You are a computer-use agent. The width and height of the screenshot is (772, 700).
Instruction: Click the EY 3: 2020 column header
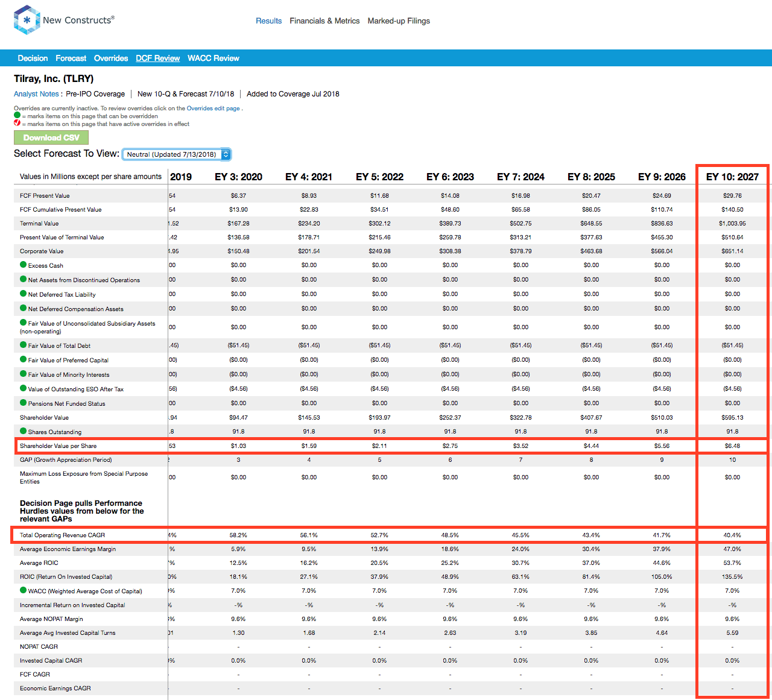[238, 177]
